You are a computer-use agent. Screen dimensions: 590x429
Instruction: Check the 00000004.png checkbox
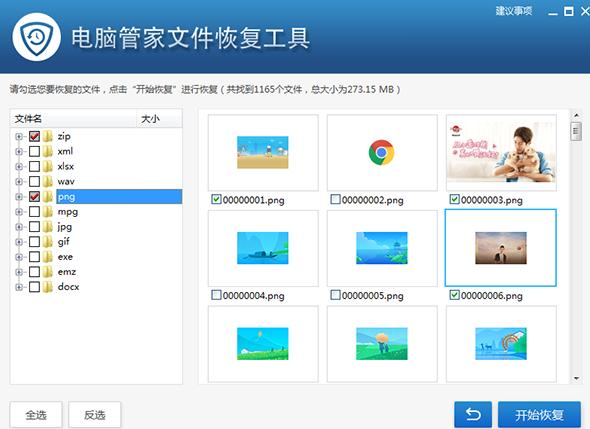[216, 295]
